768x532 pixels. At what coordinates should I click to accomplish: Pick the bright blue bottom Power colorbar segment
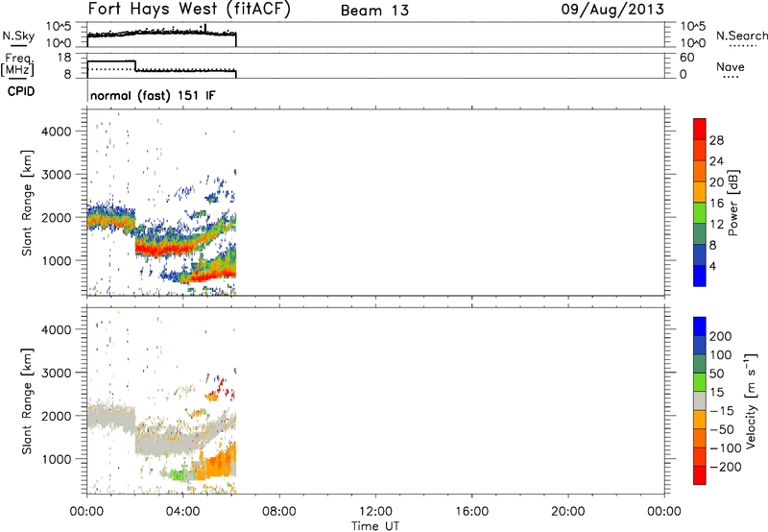tap(700, 276)
